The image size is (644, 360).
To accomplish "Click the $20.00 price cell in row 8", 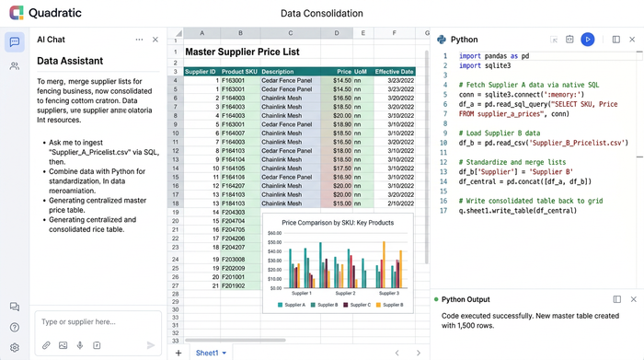I will point(337,115).
